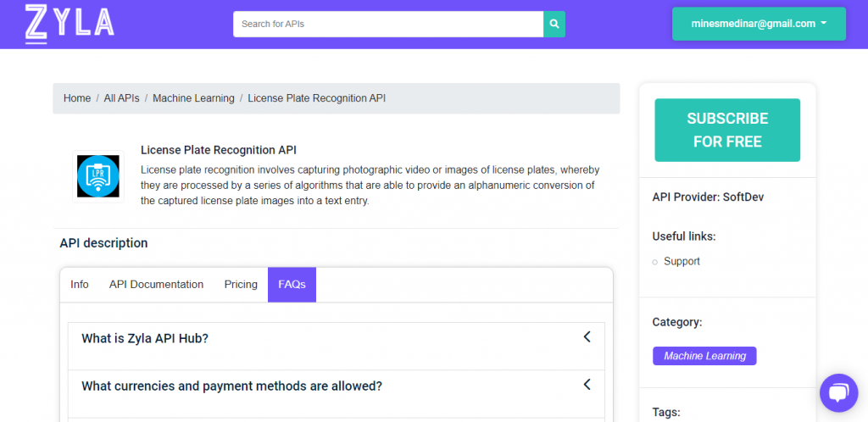Open the chat support bubble
Screen dimensions: 868x422
point(838,392)
